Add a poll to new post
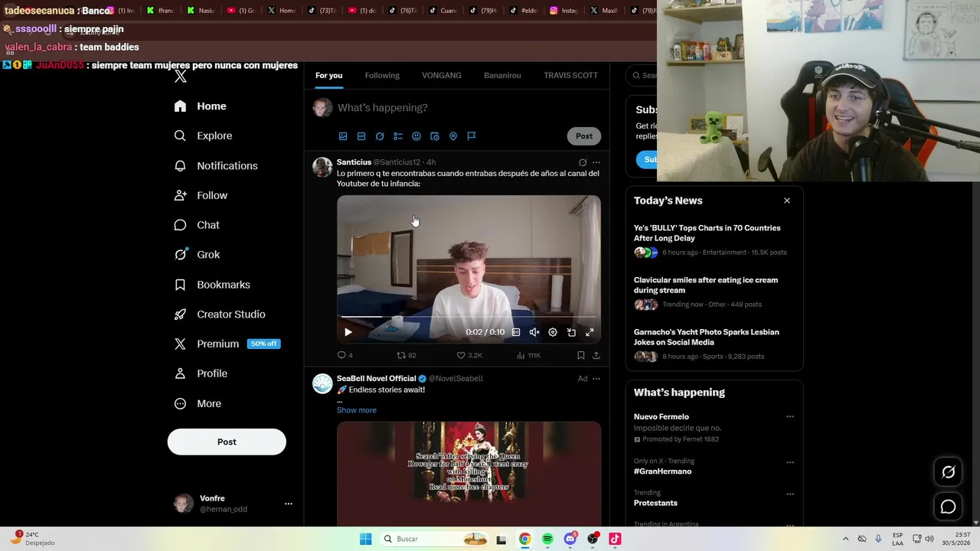 coord(398,136)
